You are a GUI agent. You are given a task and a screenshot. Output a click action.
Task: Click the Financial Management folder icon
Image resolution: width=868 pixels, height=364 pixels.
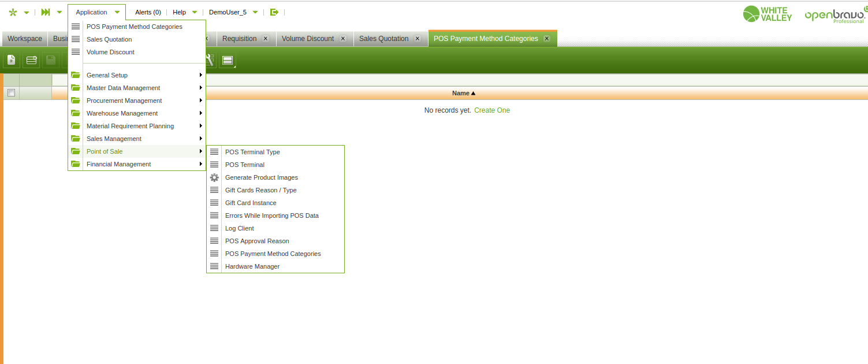76,164
